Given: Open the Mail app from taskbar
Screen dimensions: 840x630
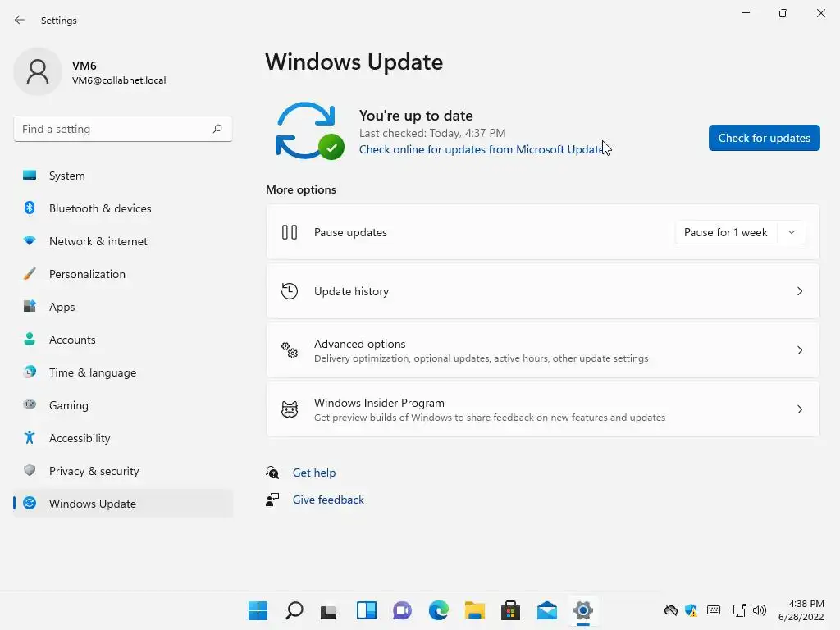Looking at the screenshot, I should pos(547,610).
